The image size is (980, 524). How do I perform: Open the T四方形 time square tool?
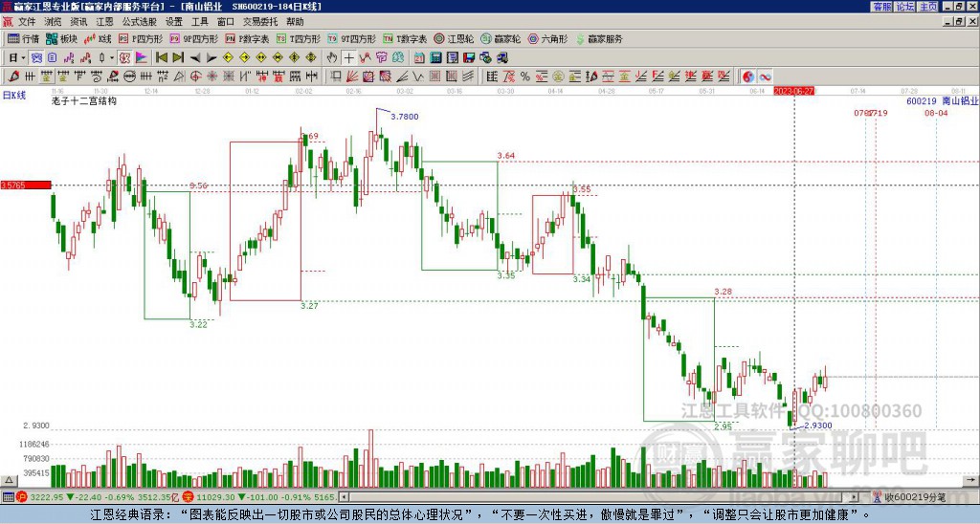pyautogui.click(x=299, y=38)
